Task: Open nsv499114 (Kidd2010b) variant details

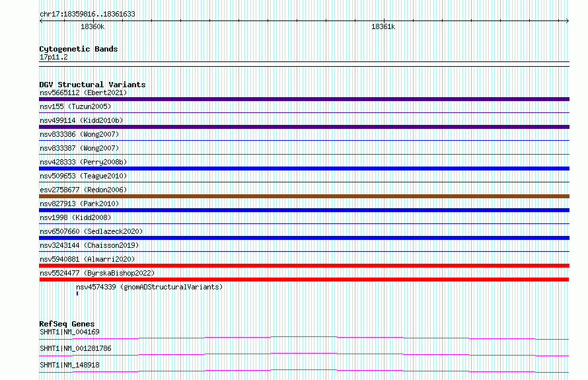Action: coord(81,120)
